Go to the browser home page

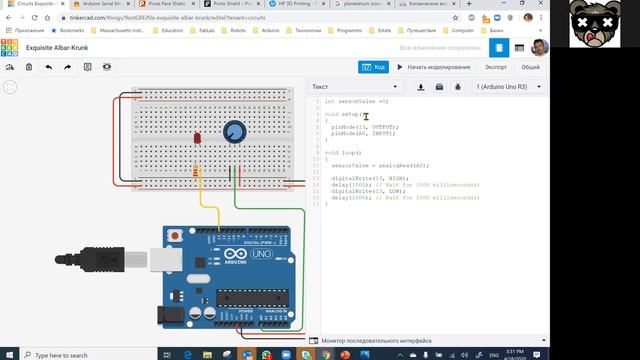point(47,18)
